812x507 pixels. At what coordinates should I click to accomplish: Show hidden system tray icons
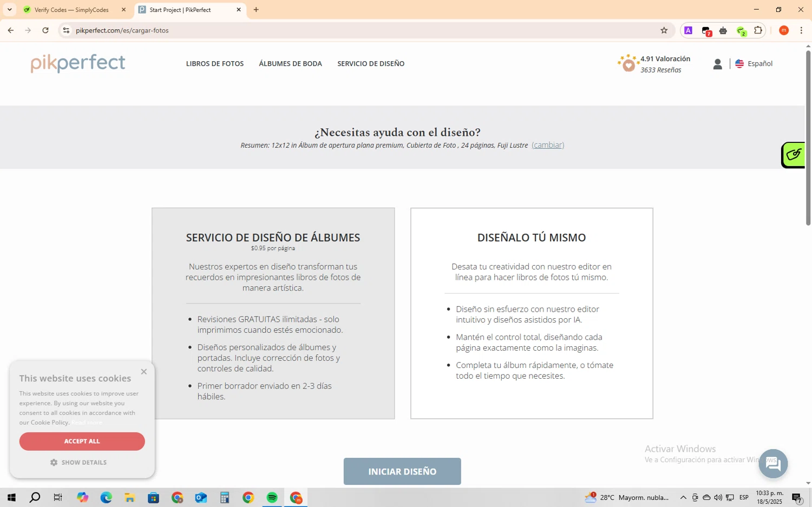coord(683,498)
